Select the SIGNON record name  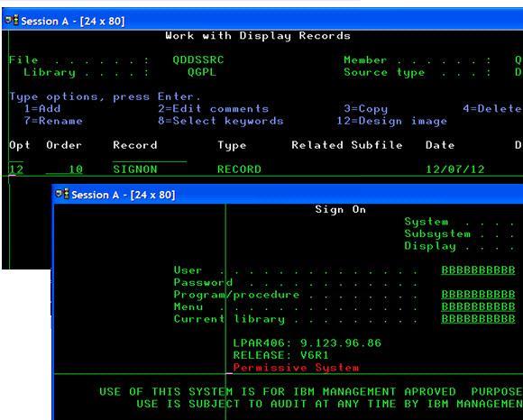(x=135, y=169)
